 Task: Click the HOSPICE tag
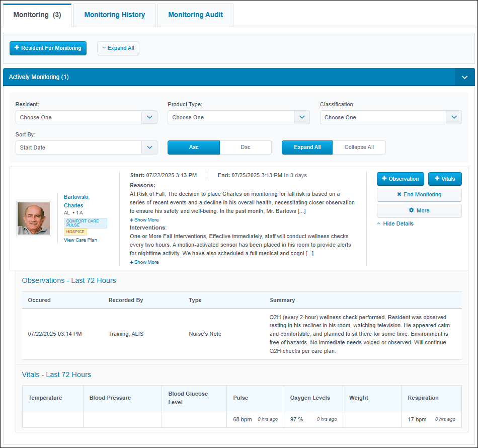point(75,232)
